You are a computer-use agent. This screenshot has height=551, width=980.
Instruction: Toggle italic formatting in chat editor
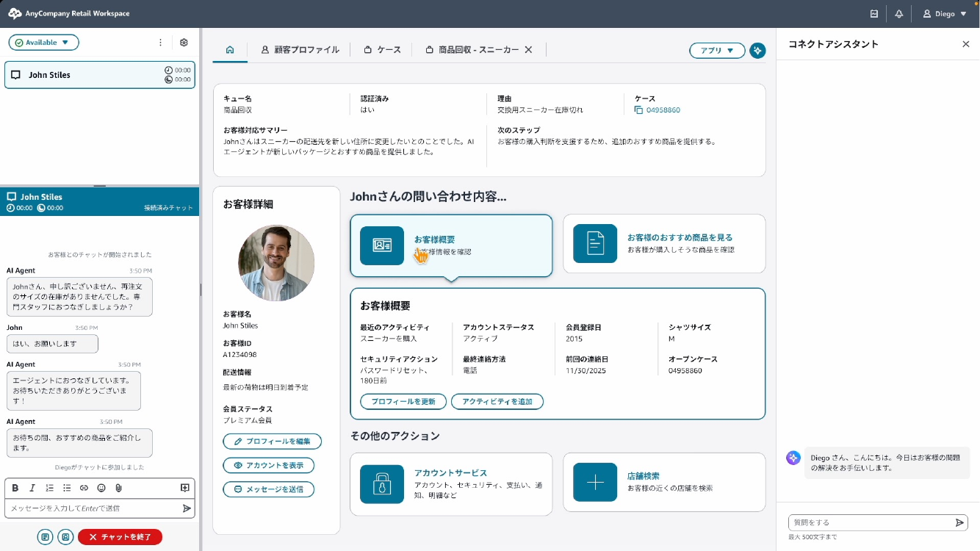(32, 488)
